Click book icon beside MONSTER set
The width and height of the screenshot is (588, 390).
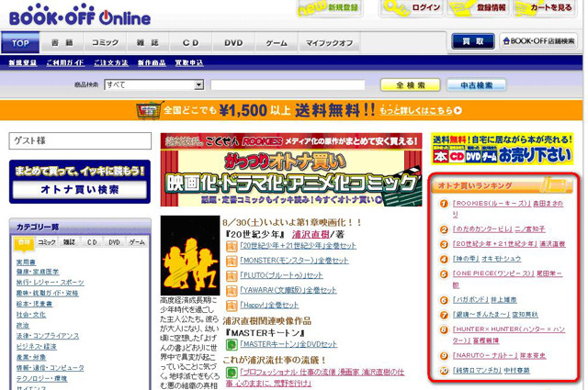(232, 262)
